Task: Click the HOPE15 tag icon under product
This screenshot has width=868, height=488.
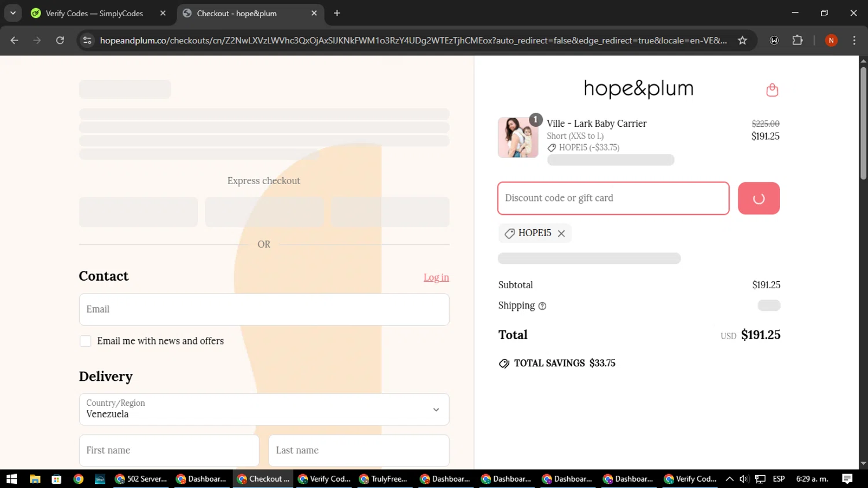Action: [x=551, y=148]
